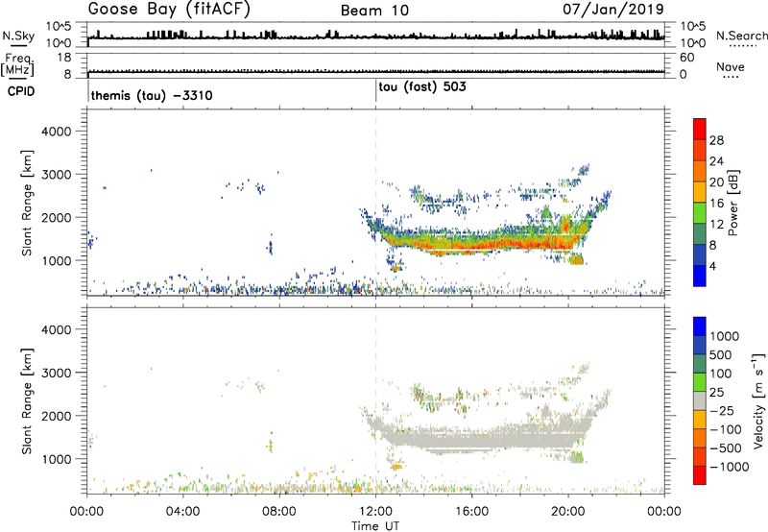768x532 pixels.
Task: Click the '20:00' time axis tick label
Action: click(568, 512)
